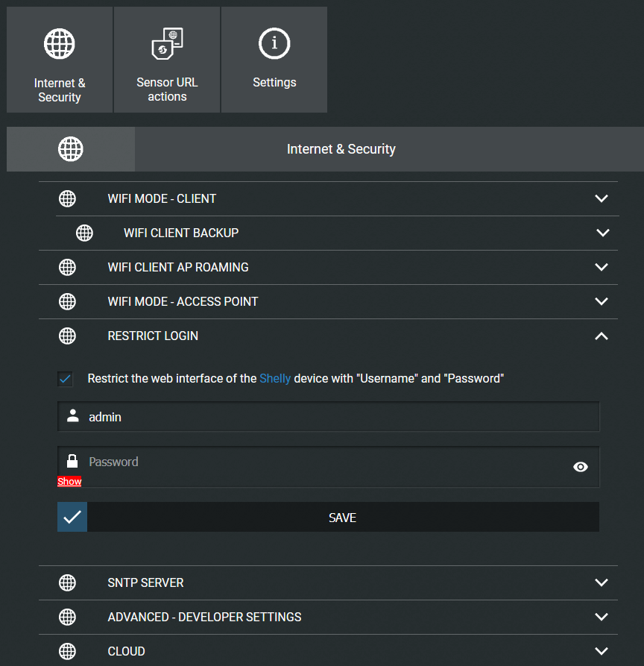The width and height of the screenshot is (644, 666).
Task: Click the globe icon beside WIFI MODE - CLIENT
Action: pyautogui.click(x=67, y=198)
